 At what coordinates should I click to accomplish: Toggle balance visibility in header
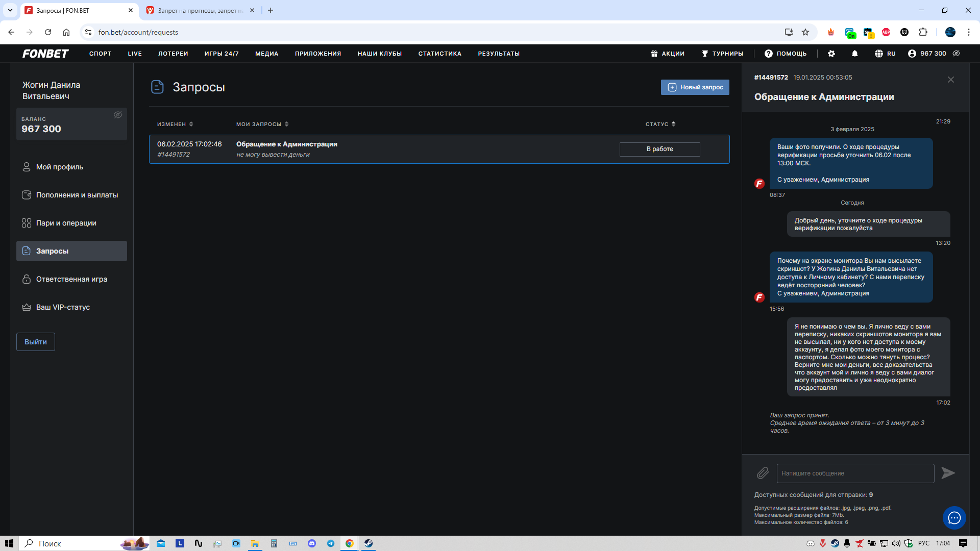(957, 54)
